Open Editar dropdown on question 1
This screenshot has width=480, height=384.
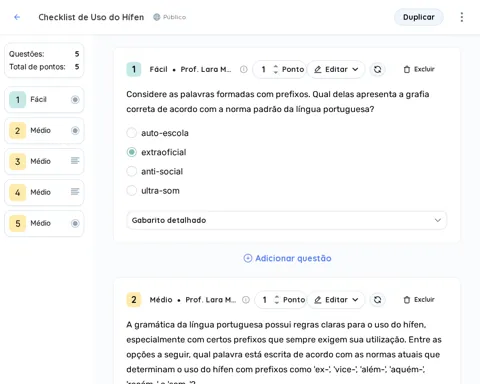pos(336,69)
